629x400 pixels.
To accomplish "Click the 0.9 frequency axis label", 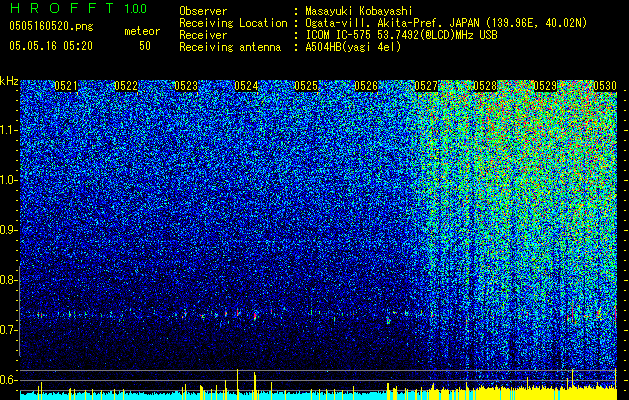I will click(x=8, y=230).
